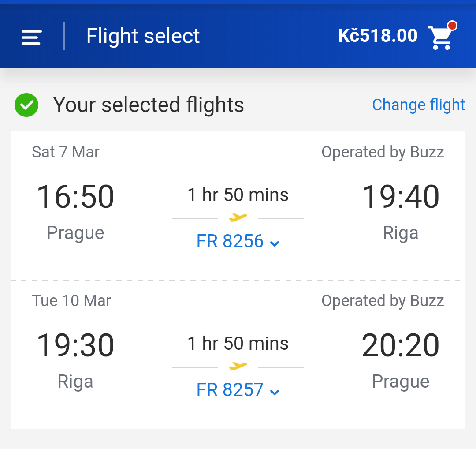Open the hamburger menu
Screen dimensions: 476x449
[x=31, y=37]
